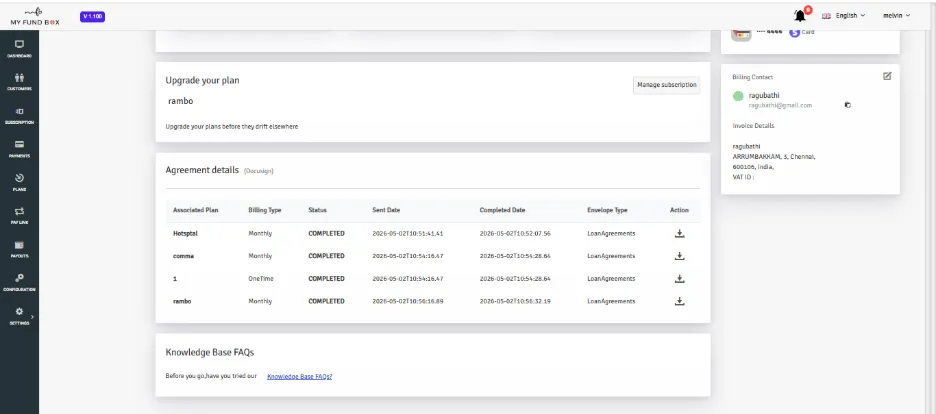Click the V 1.100 version badge
The image size is (936, 414).
pos(93,17)
